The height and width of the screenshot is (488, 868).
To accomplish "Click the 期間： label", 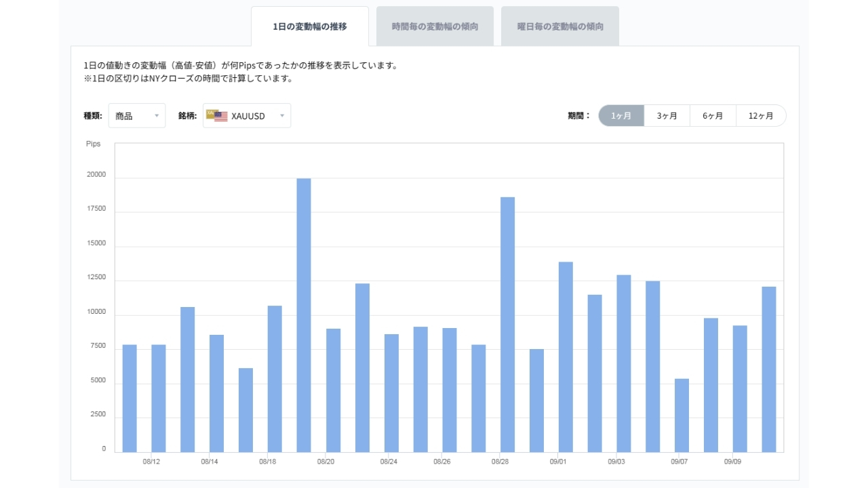I will (580, 116).
